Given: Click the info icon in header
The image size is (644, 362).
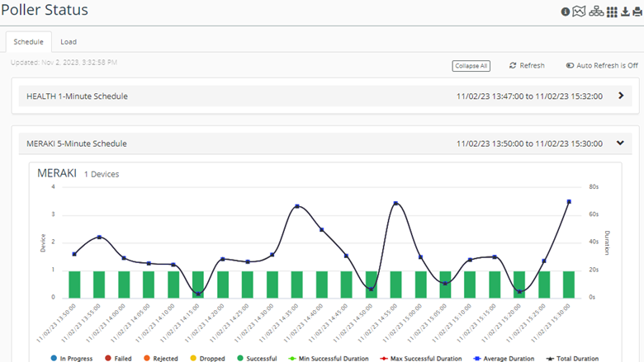Looking at the screenshot, I should click(566, 12).
